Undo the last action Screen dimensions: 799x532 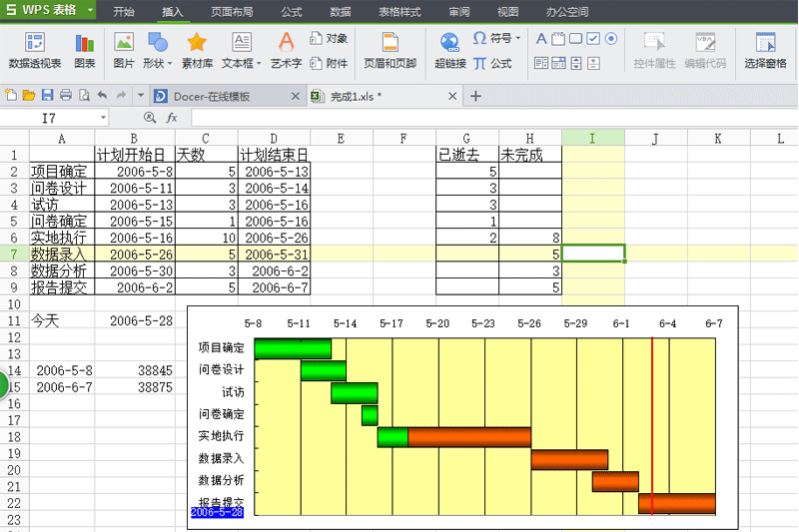pos(103,95)
